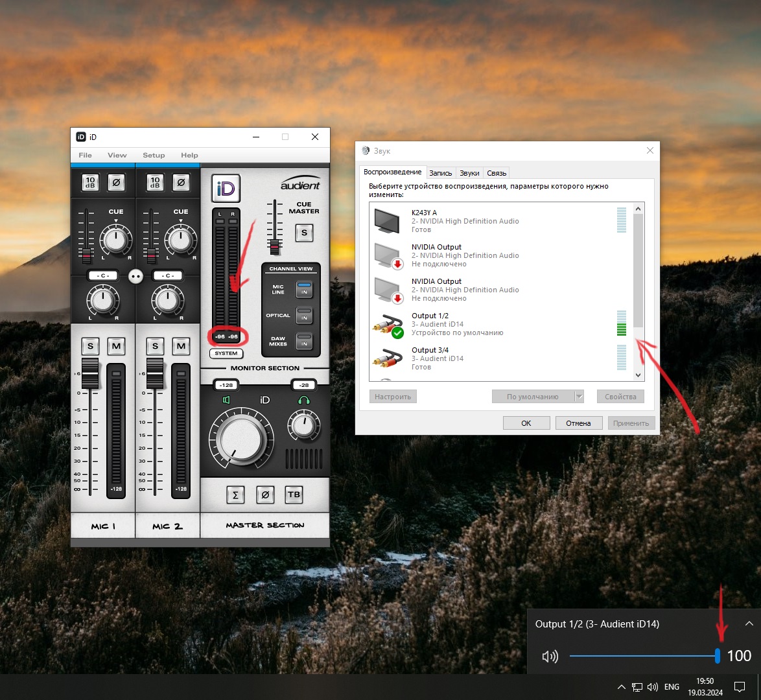Click the MIC 2 channel name label
Screen dimensions: 761x700
167,526
